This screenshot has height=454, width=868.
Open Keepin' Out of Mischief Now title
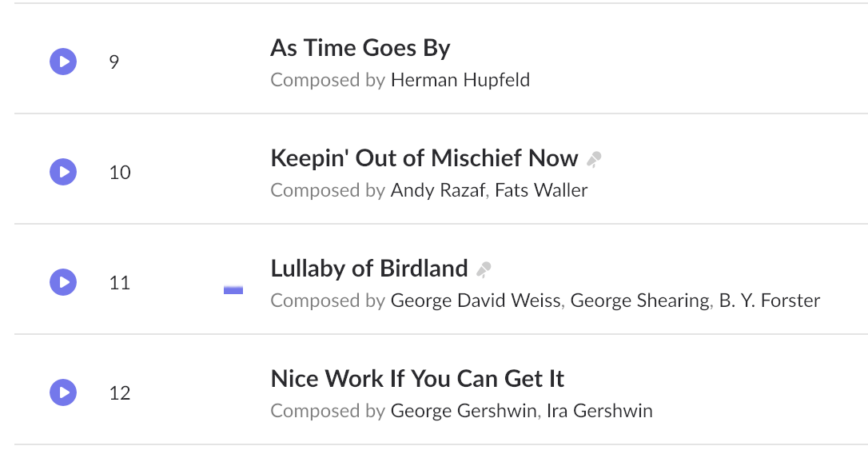click(424, 158)
